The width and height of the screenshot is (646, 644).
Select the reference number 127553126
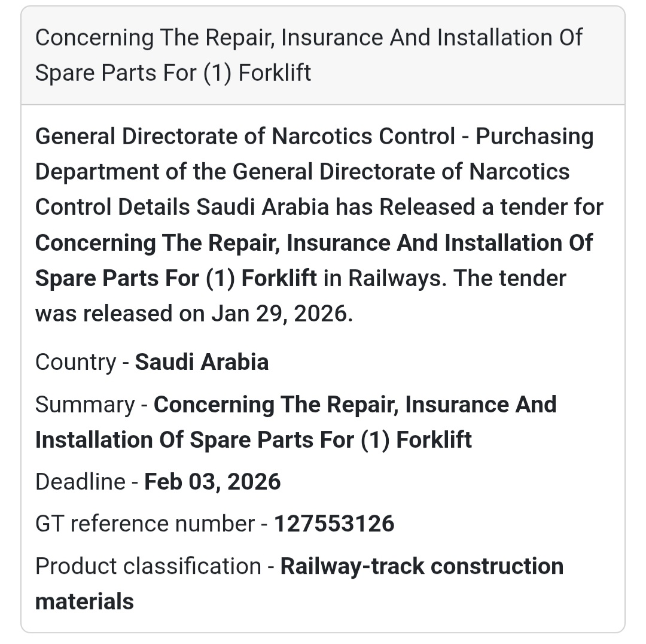334,524
